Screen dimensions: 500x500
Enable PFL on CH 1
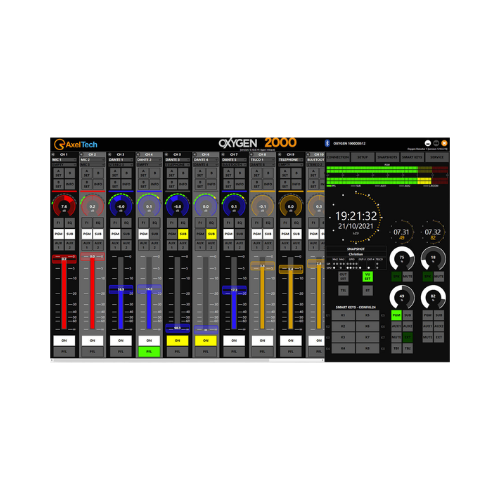64,352
